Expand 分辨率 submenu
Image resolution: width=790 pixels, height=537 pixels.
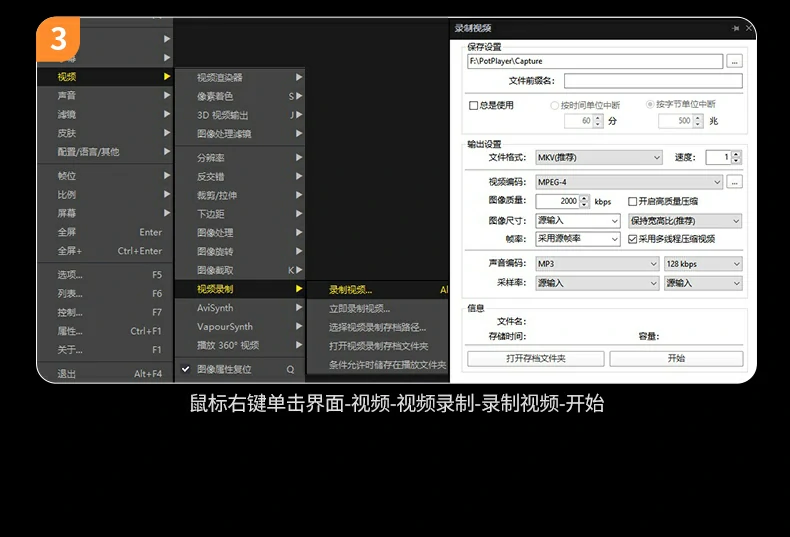point(240,158)
